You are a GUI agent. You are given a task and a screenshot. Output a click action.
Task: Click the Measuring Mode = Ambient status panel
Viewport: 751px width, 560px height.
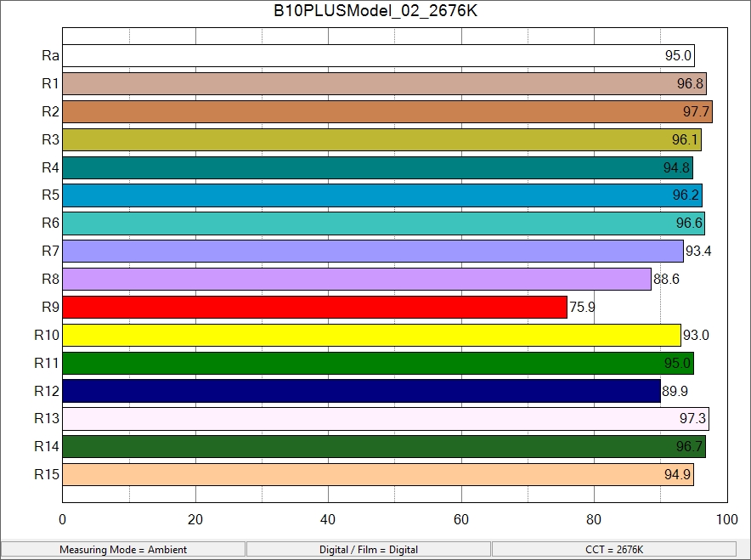123,550
